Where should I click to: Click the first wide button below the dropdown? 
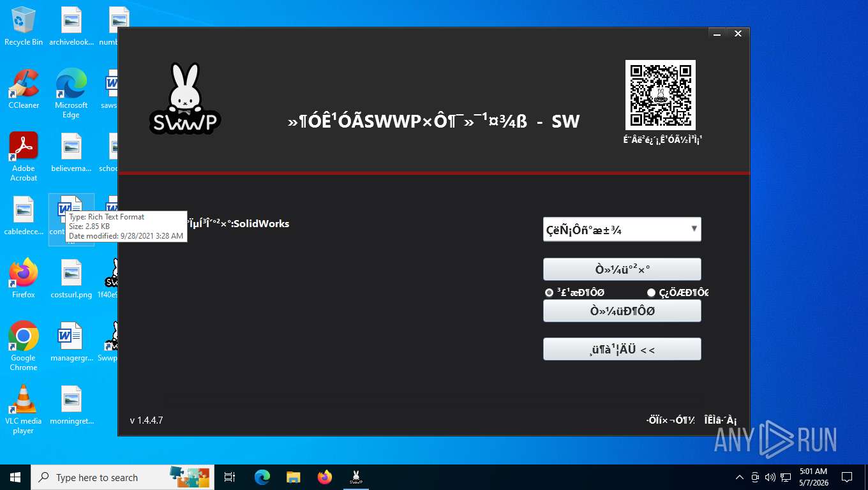pyautogui.click(x=622, y=269)
